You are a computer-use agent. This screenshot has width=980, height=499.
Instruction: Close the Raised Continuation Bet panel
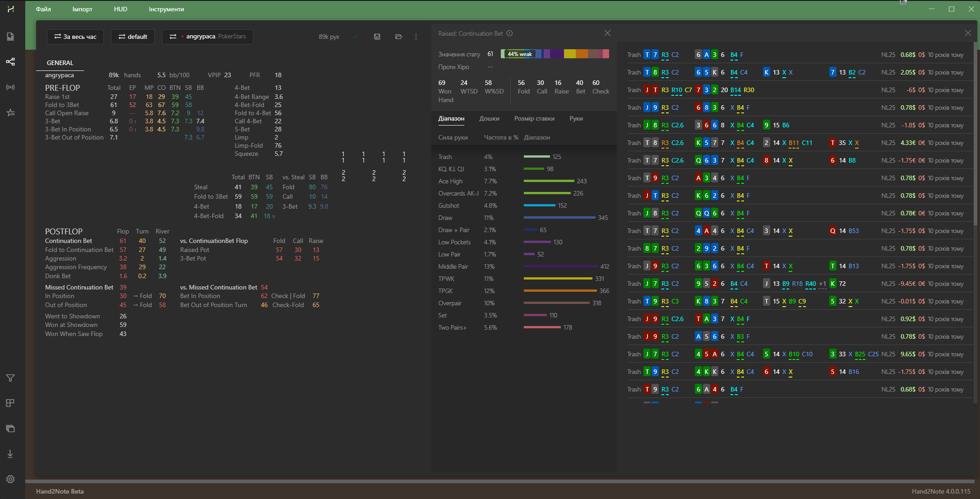[607, 33]
